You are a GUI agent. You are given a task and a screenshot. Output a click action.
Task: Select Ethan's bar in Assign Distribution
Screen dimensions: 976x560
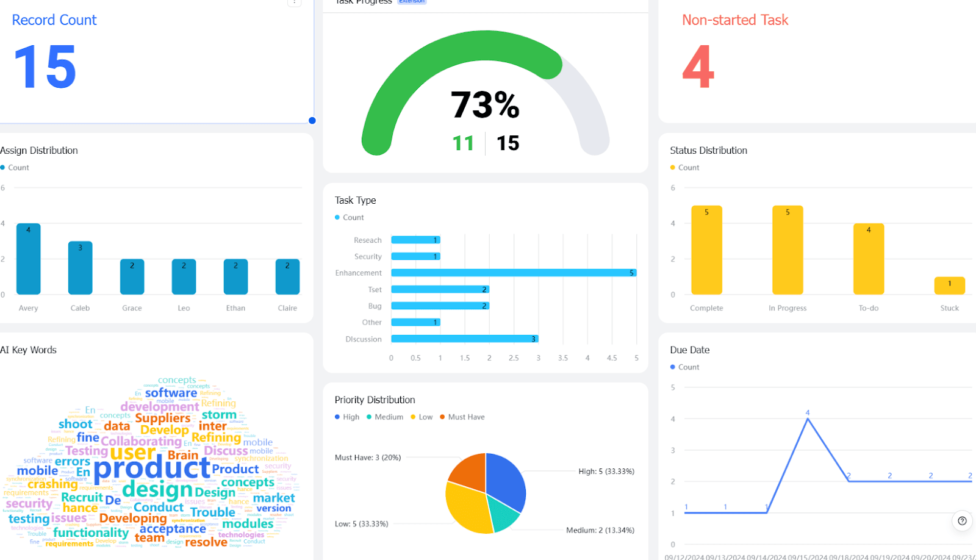tap(235, 276)
